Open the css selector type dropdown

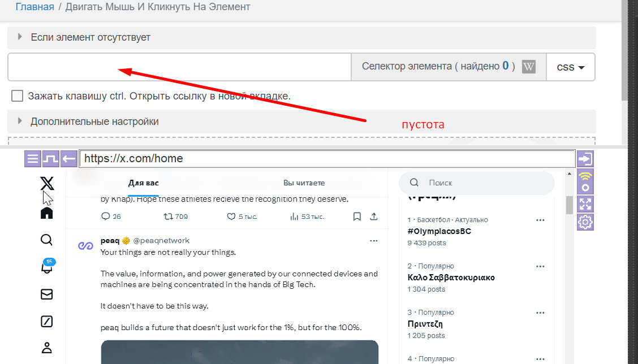click(x=570, y=67)
